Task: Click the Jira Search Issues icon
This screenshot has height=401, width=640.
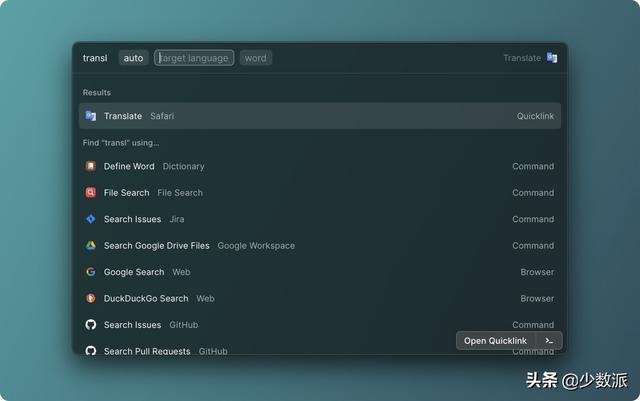Action: pyautogui.click(x=91, y=219)
